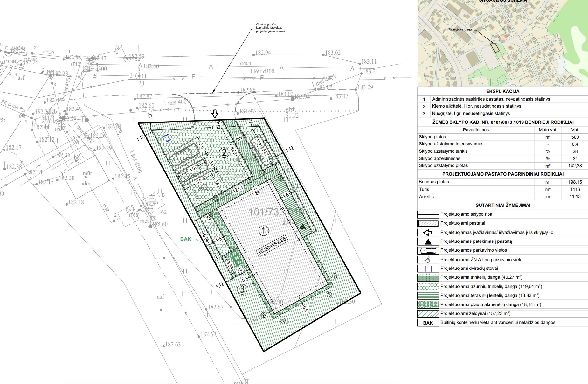Click the Buitinių konteinerių vieta legend text

point(498,323)
